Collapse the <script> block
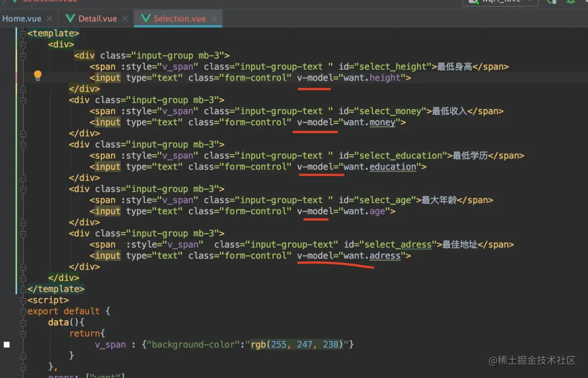 click(23, 301)
